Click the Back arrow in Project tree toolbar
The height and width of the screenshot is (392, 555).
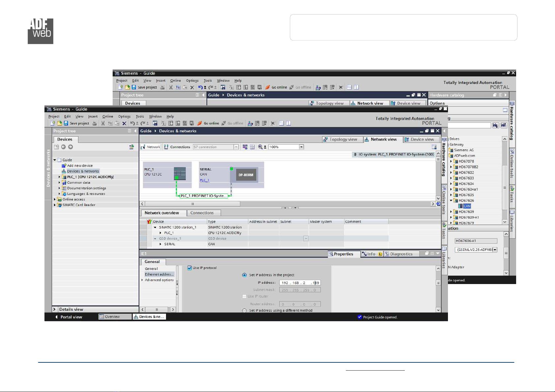pos(63,147)
